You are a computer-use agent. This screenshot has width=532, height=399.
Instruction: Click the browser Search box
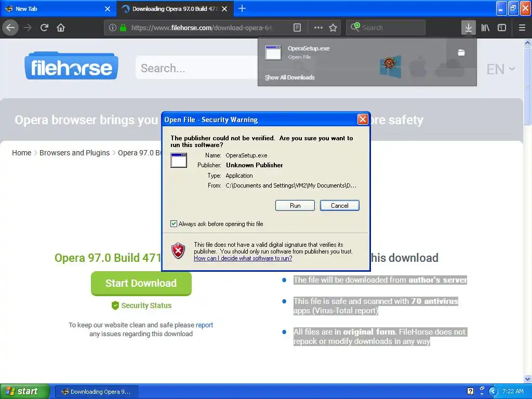(386, 28)
